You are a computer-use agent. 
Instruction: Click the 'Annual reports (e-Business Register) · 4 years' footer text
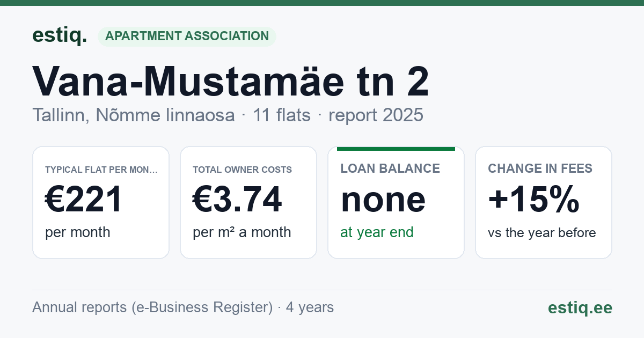click(x=183, y=307)
